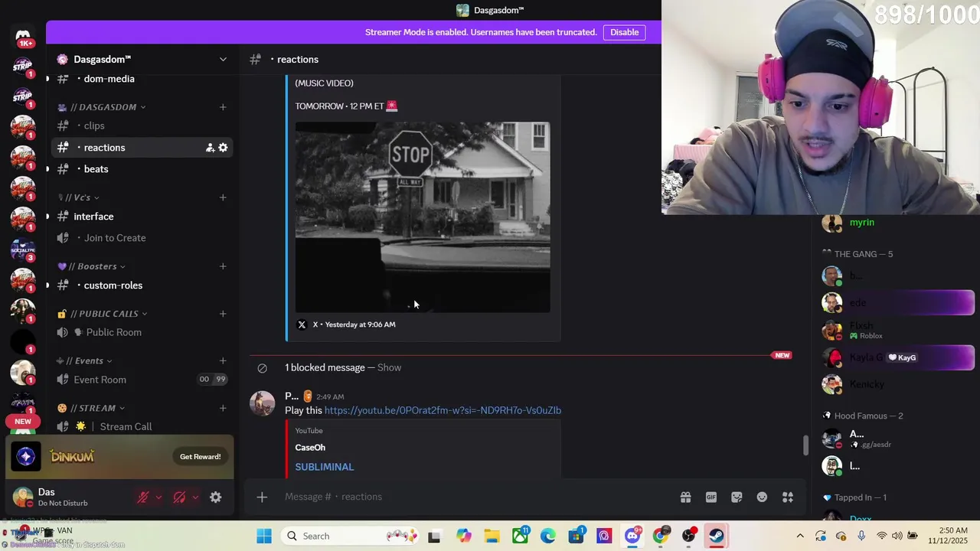Open the youtu.be link in chat
Image resolution: width=980 pixels, height=551 pixels.
443,410
